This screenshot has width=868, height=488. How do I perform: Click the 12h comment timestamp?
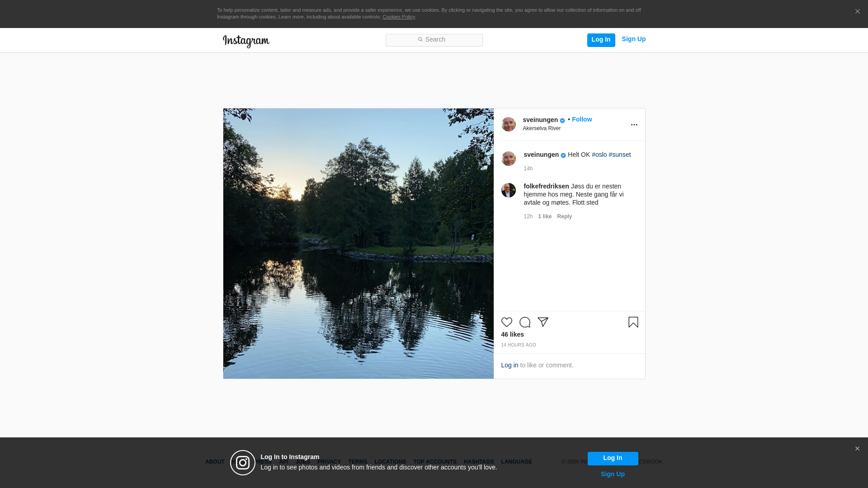tap(528, 216)
